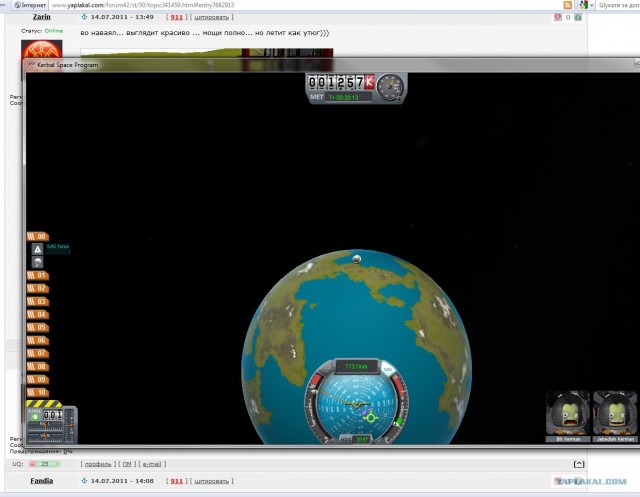Select stage 02 tab
Viewport: 640px width, 497px height.
click(38, 288)
